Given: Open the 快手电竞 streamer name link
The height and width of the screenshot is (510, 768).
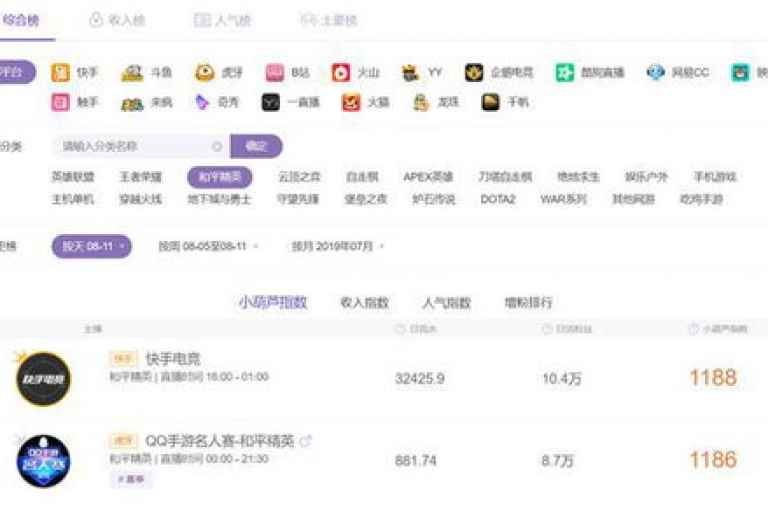Looking at the screenshot, I should tap(173, 359).
